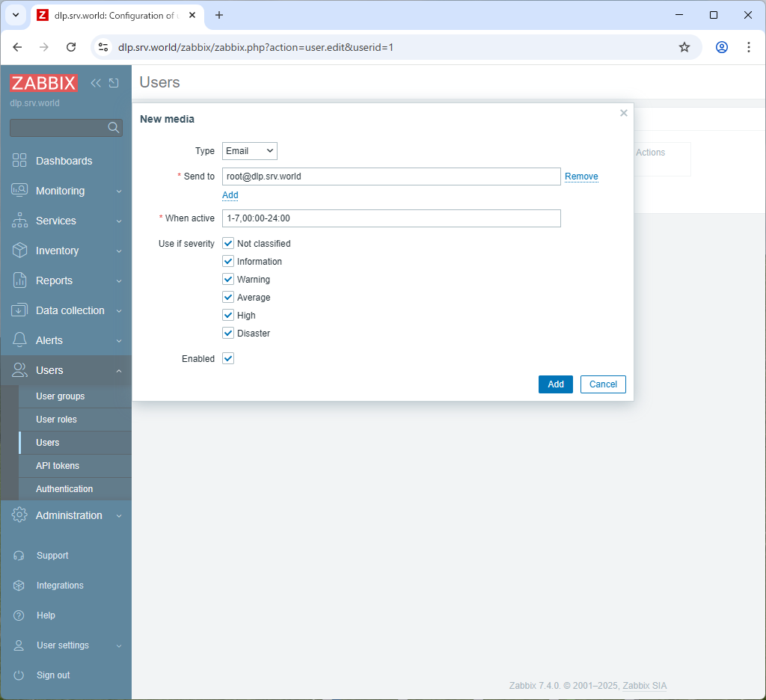Open the Zabbix SIA footer link
766x700 pixels.
pos(644,685)
